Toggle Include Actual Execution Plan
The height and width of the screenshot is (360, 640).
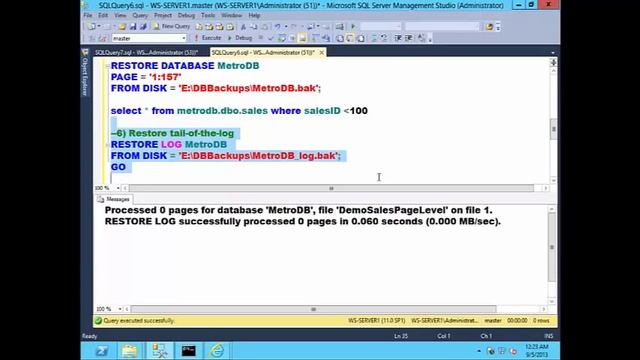[x=315, y=38]
